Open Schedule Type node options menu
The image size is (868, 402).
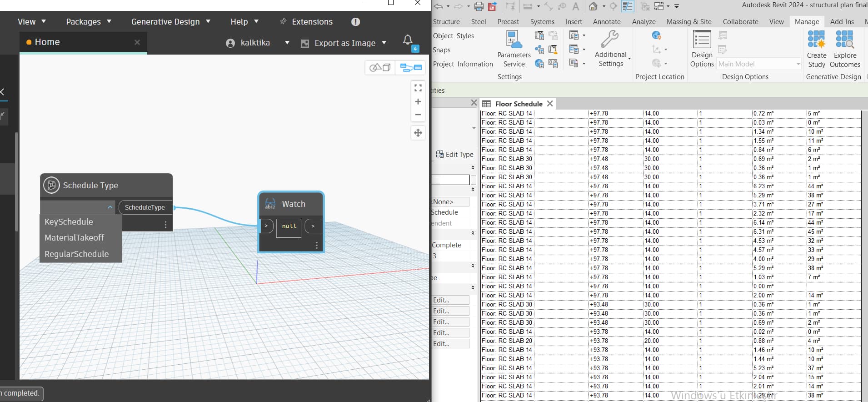pyautogui.click(x=165, y=225)
